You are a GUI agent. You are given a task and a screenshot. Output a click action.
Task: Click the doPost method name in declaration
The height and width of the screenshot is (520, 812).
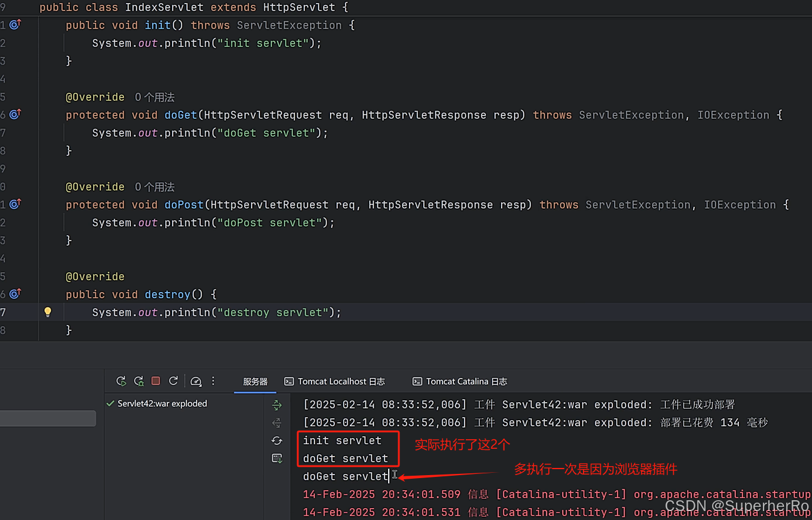184,205
